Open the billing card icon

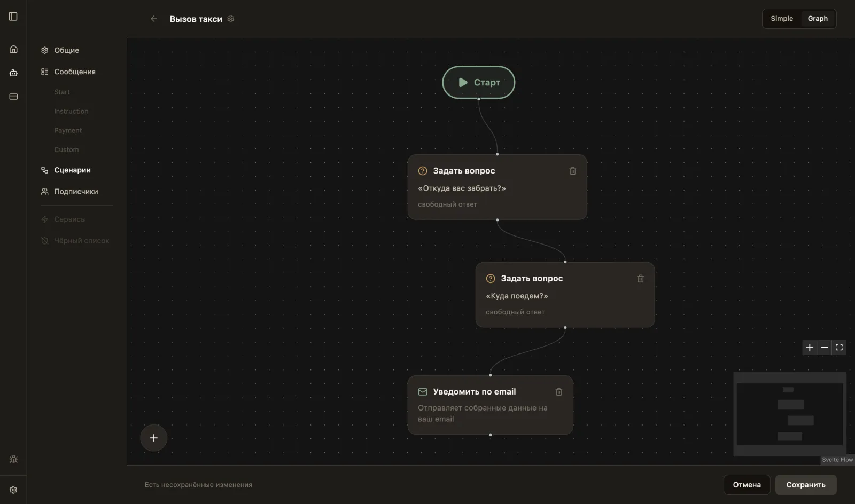[x=13, y=97]
